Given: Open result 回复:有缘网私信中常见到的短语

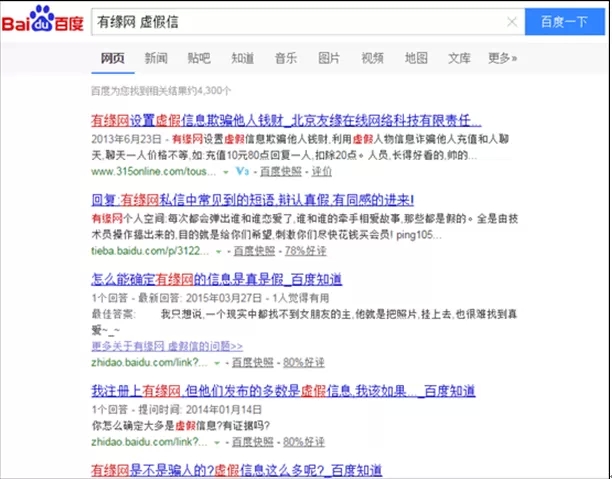Looking at the screenshot, I should point(253,200).
